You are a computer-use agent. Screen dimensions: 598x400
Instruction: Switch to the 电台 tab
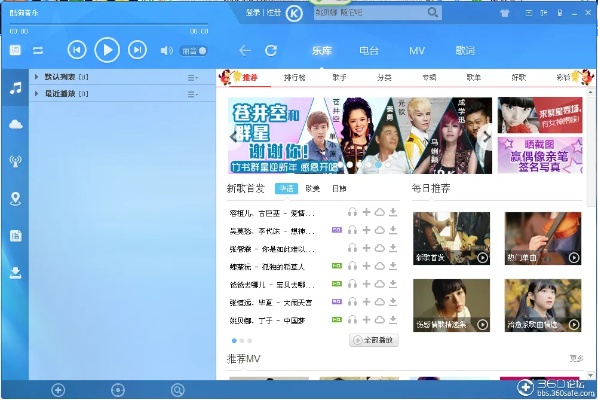(x=369, y=51)
